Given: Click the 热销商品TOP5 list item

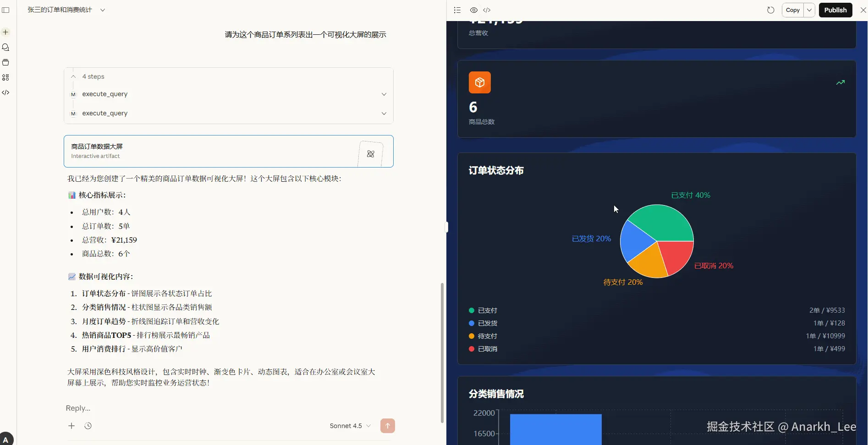Looking at the screenshot, I should tap(146, 335).
